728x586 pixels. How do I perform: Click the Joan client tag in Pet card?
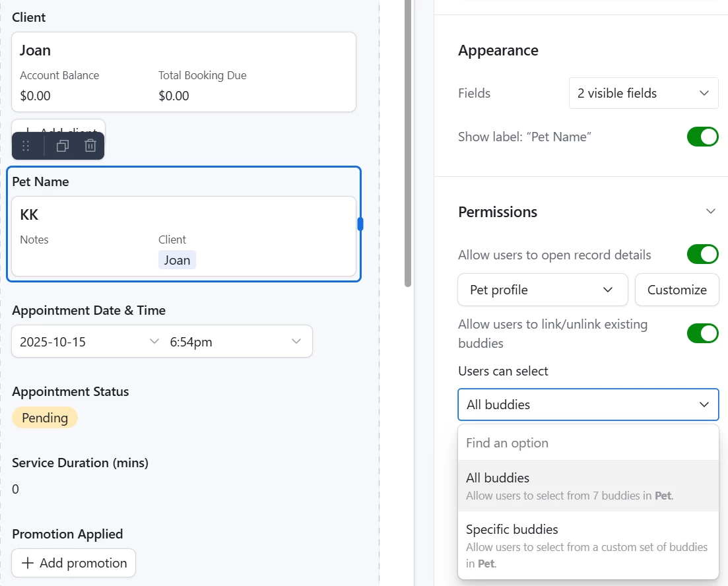click(177, 260)
